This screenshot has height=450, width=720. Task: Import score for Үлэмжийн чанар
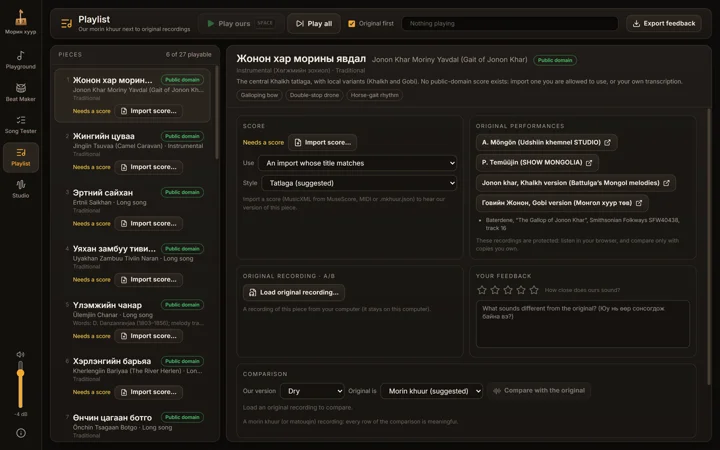click(148, 336)
